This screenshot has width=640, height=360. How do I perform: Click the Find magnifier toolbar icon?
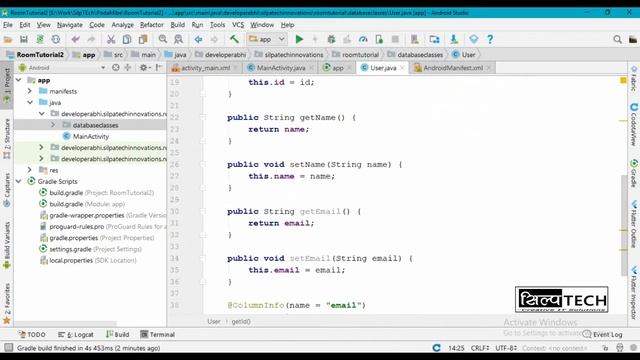point(163,39)
